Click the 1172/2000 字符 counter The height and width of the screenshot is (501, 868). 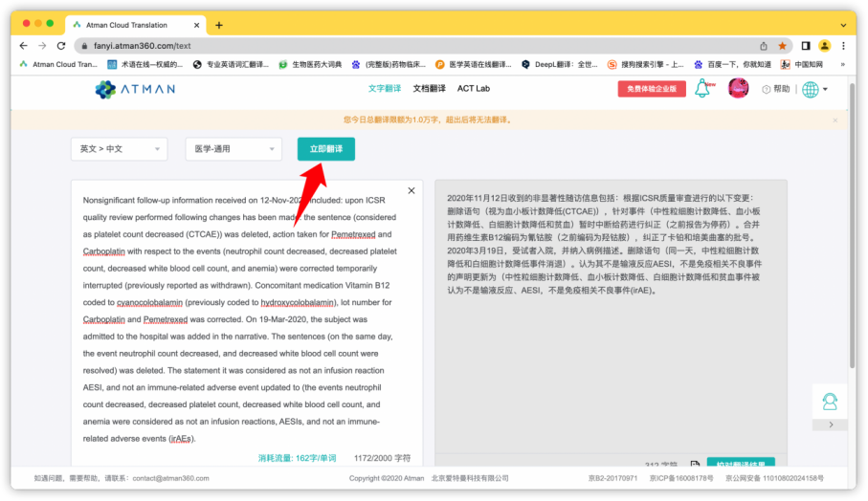(x=382, y=458)
